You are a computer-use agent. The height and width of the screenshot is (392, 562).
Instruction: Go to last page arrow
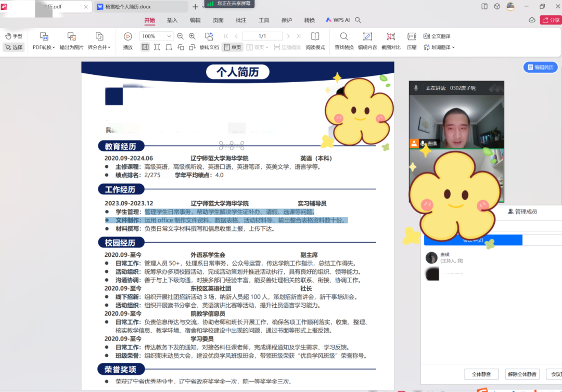[x=299, y=36]
